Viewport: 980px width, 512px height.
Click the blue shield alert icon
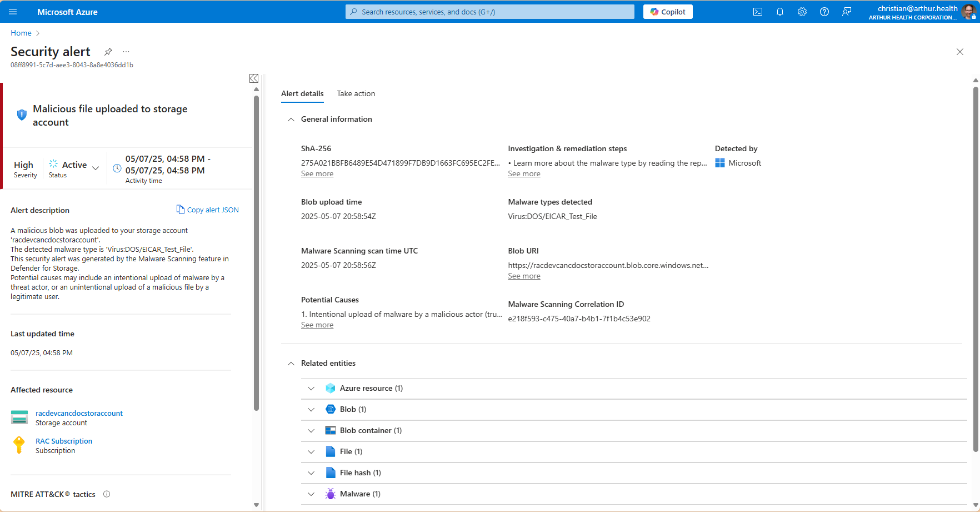point(22,115)
